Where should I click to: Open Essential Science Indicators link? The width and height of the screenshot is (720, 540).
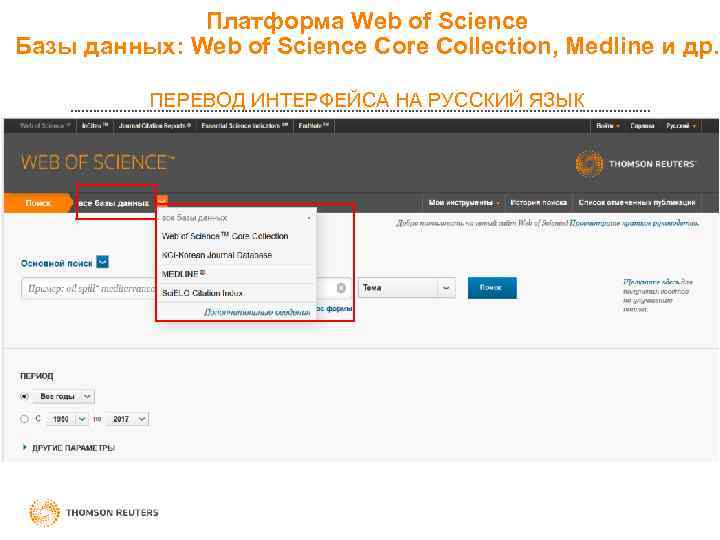pyautogui.click(x=245, y=125)
